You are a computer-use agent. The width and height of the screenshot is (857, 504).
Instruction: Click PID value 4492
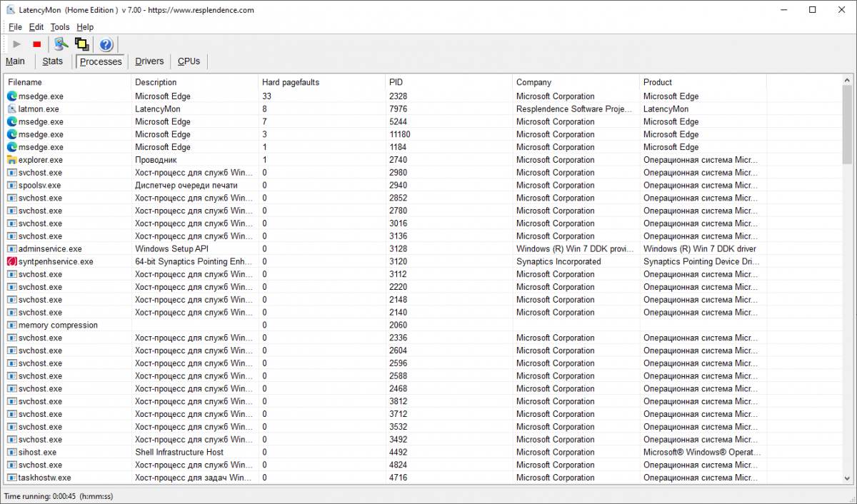coord(399,452)
